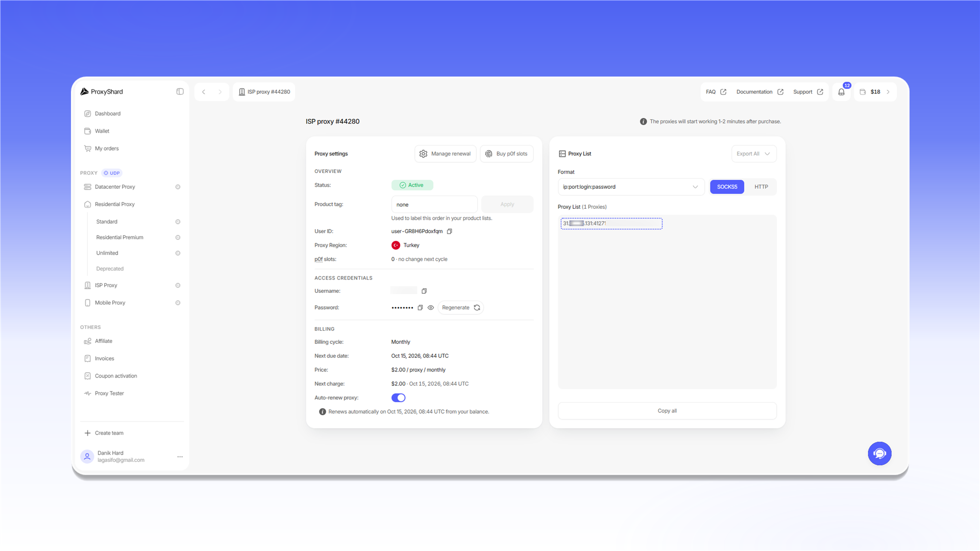The height and width of the screenshot is (551, 980).
Task: Select SOCKS5 protocol
Action: pos(727,187)
